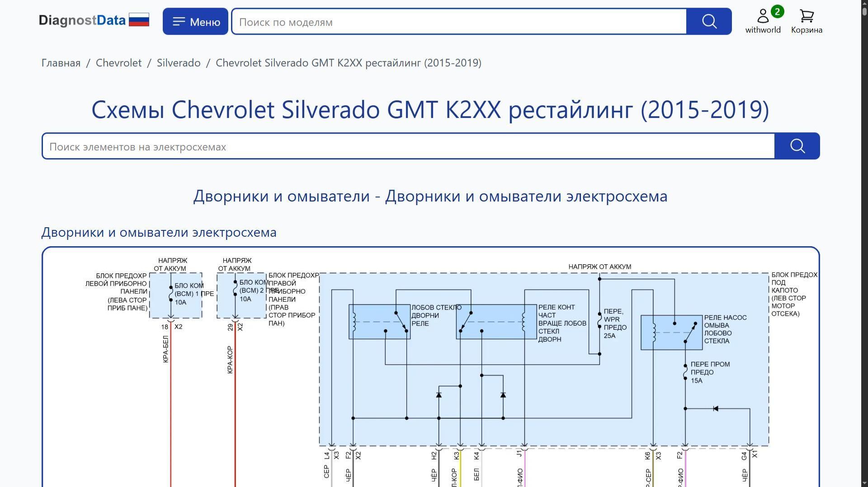This screenshot has height=487, width=868.
Task: Click the НАПРЯЖ ОТ АККУМ label above underhood block
Action: (x=599, y=267)
